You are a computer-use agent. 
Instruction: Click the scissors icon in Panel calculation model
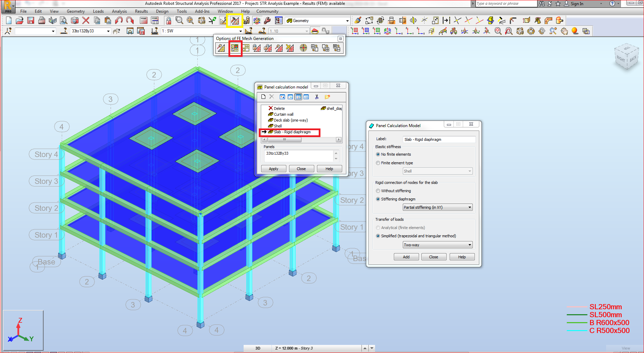click(317, 97)
